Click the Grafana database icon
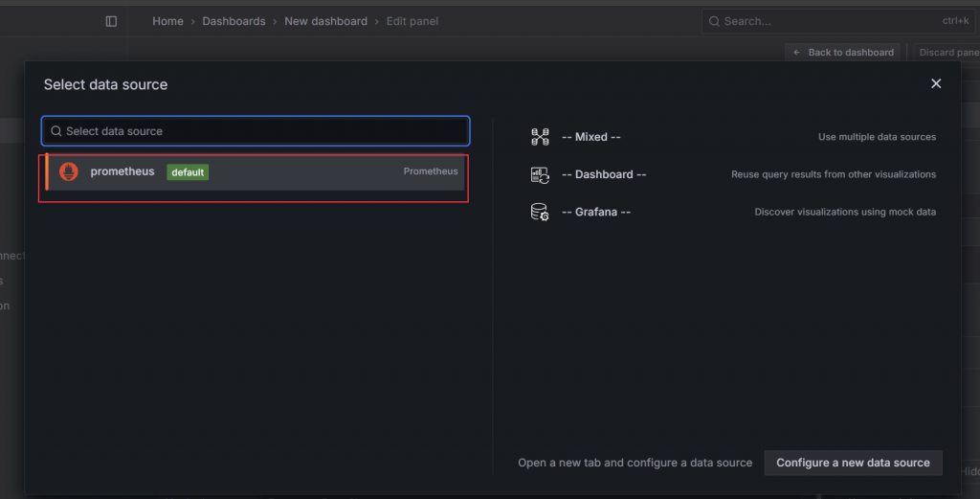This screenshot has width=980, height=499. 540,212
